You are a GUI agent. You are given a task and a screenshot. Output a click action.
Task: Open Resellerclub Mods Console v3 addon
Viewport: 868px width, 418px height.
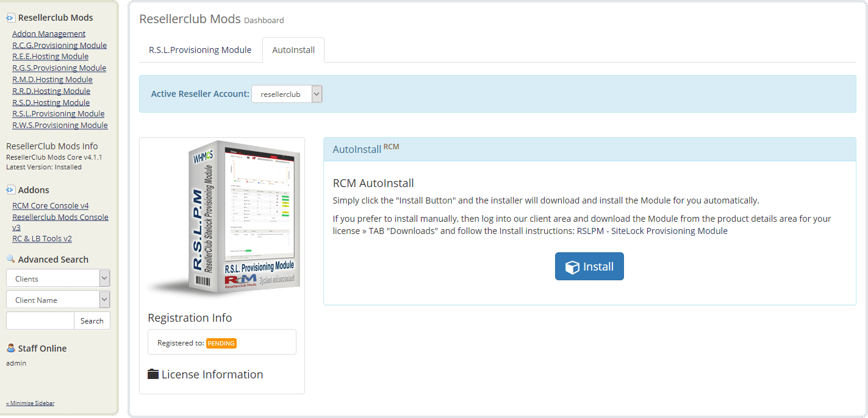(x=60, y=222)
